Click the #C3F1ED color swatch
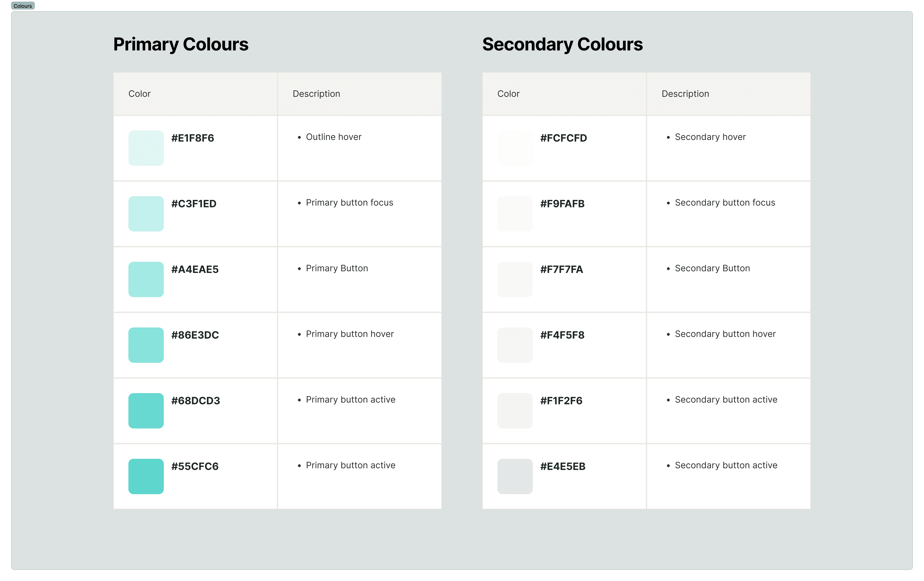The height and width of the screenshot is (581, 924). point(146,214)
